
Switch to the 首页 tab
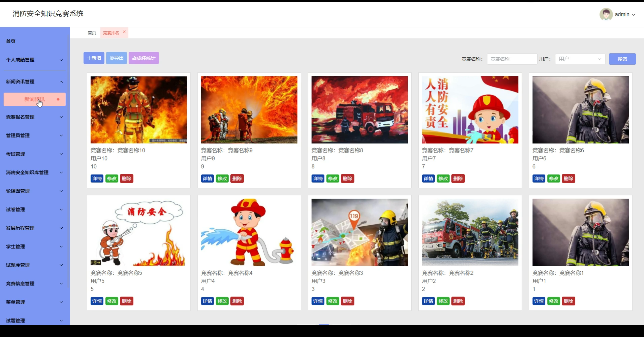point(92,33)
